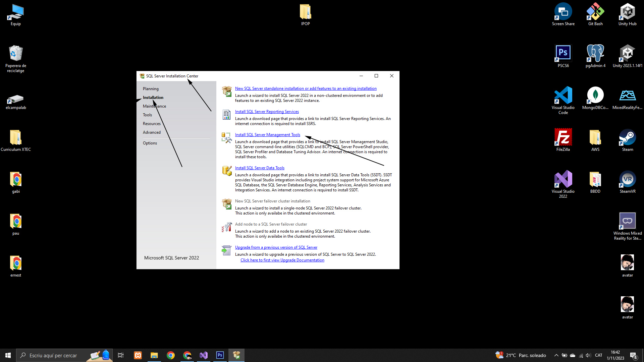Open the Options page
The image size is (644, 362).
pos(150,143)
